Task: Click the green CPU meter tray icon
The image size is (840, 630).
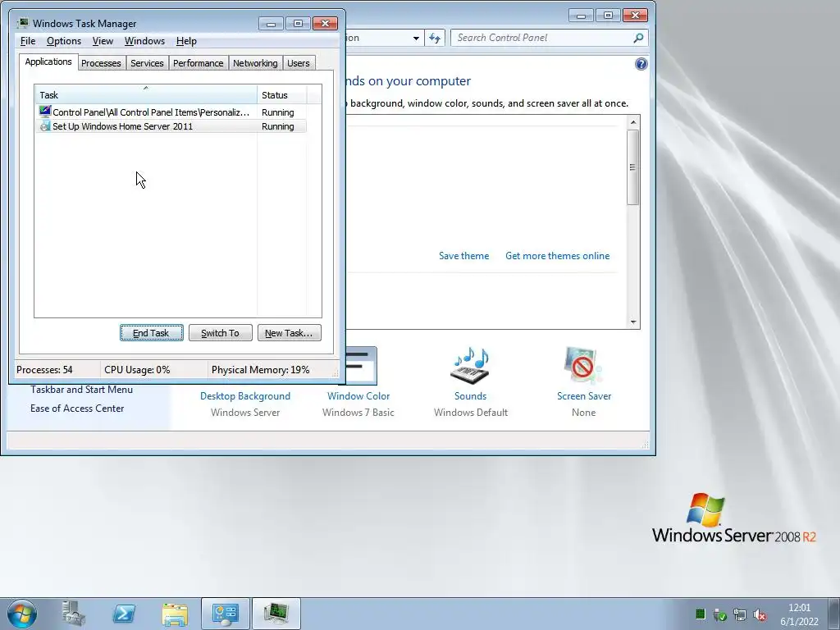Action: tap(701, 614)
